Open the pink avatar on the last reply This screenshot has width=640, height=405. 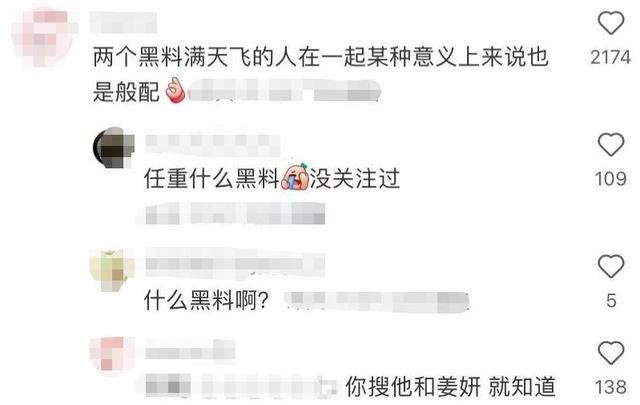pyautogui.click(x=112, y=354)
